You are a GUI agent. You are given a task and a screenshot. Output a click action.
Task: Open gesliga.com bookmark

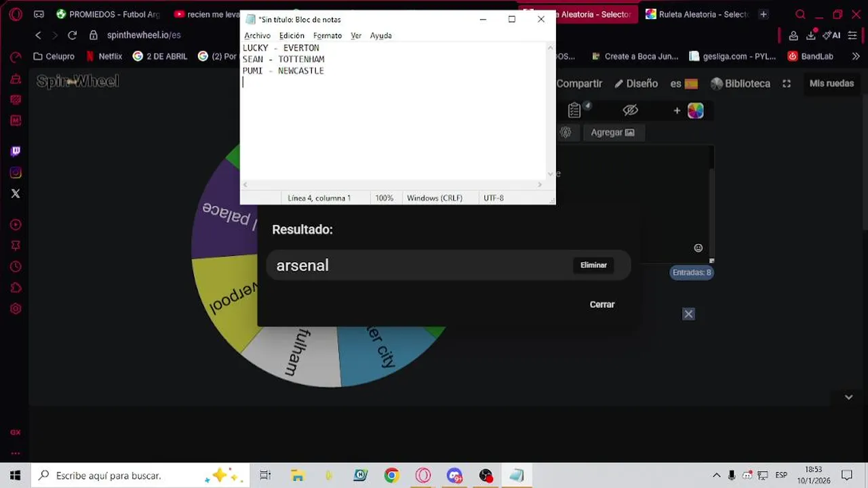(732, 56)
